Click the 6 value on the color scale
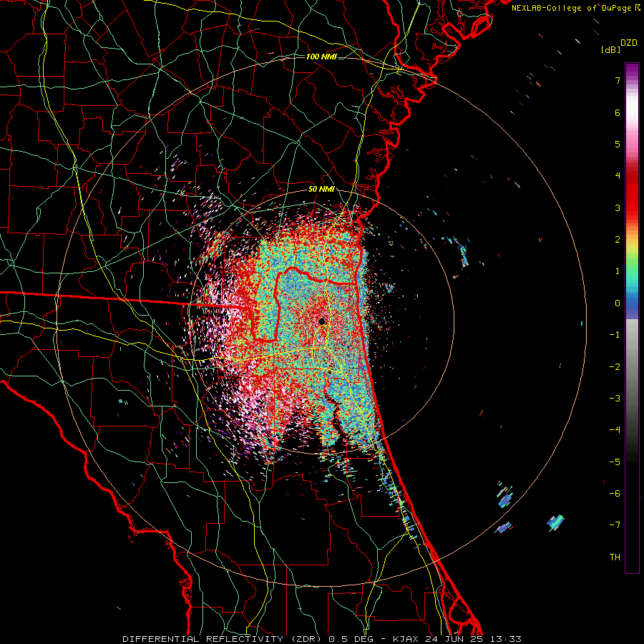 coord(618,112)
